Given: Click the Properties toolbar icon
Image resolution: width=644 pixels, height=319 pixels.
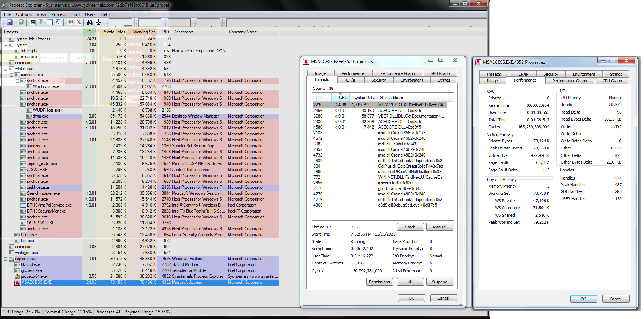Looking at the screenshot, I should 69,23.
